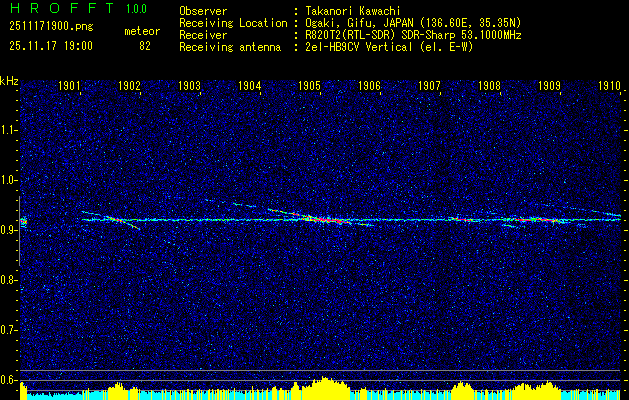The image size is (629, 400).
Task: Click the 0.7 frequency axis label
Action: (9, 330)
